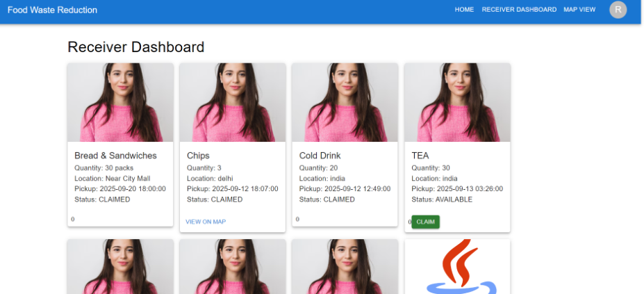Click the Cold Drink card title
Viewport: 644px width, 294px height.
point(320,156)
